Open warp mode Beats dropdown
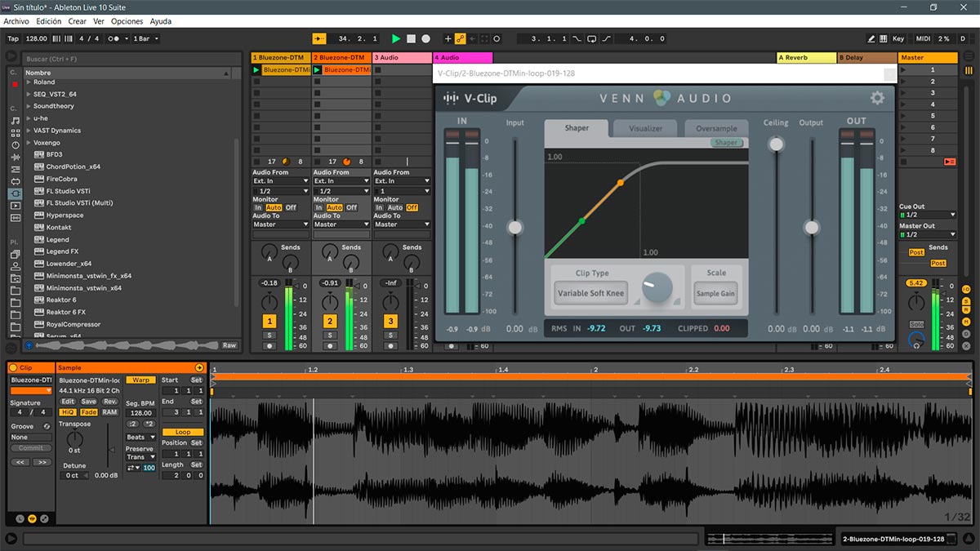Viewport: 980px width, 551px height. [140, 438]
